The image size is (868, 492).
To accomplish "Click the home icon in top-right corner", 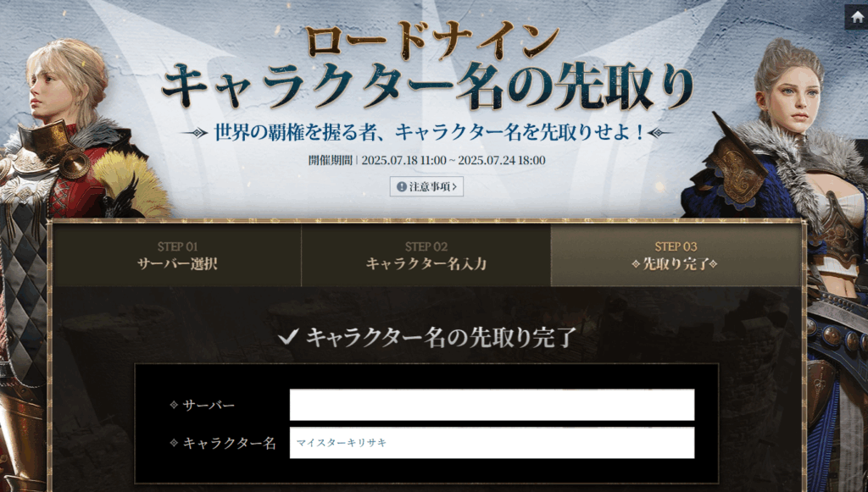I will point(856,16).
